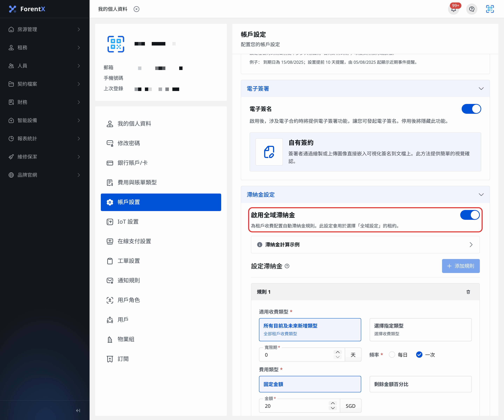Open 費用與賬單類型 menu item
This screenshot has height=420, width=504.
click(x=161, y=183)
